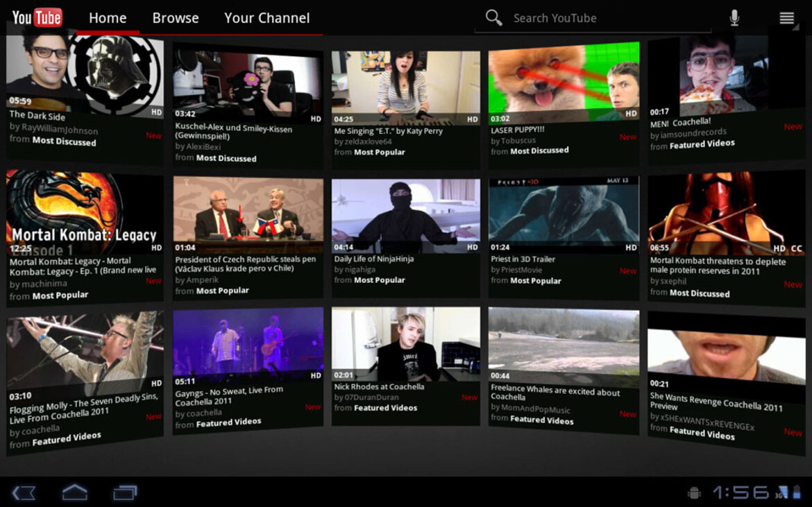Screen dimensions: 812x507
Task: Check the battery status icon
Action: click(x=797, y=492)
